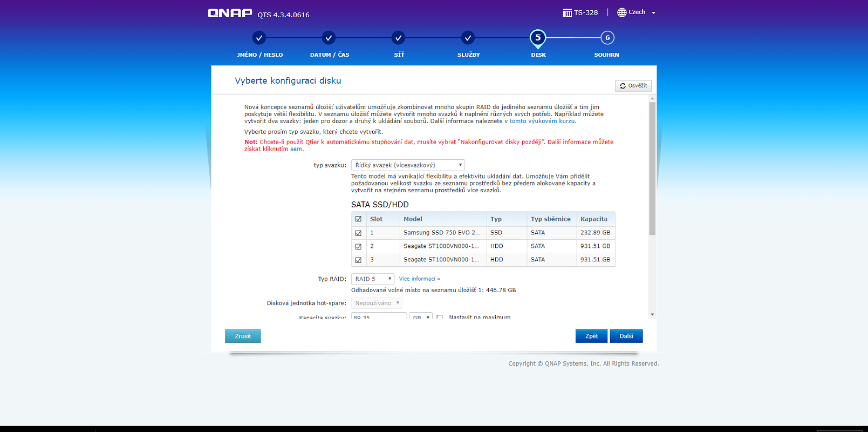Go to step SÍŤ checkmark

pyautogui.click(x=398, y=38)
